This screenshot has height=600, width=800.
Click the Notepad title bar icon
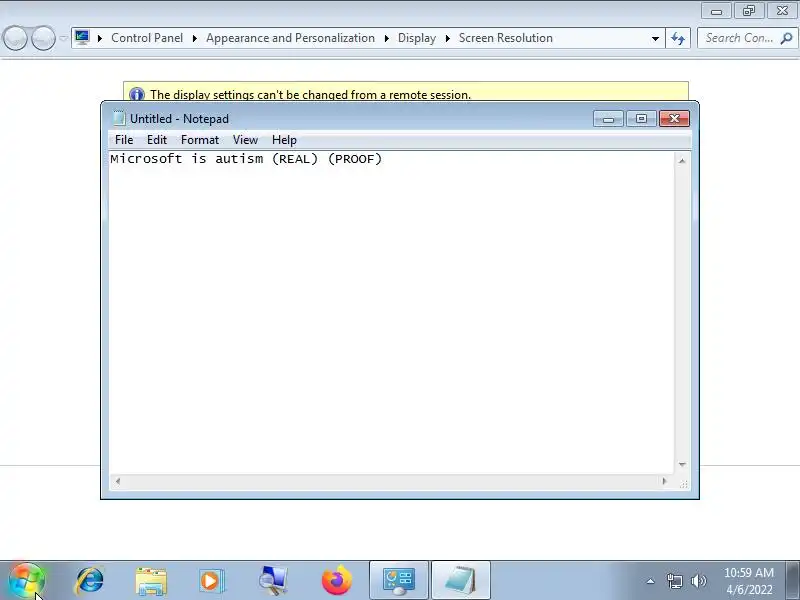[x=119, y=118]
